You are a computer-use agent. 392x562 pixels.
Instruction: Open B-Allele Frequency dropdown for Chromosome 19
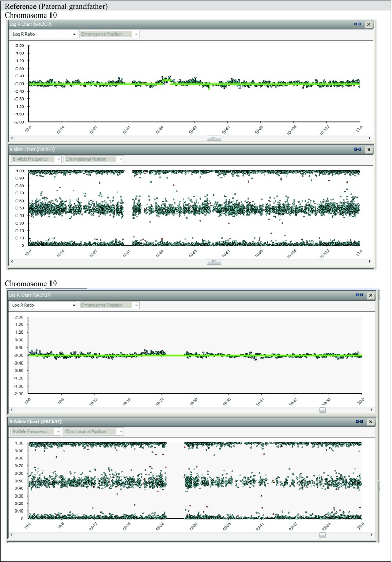click(36, 431)
